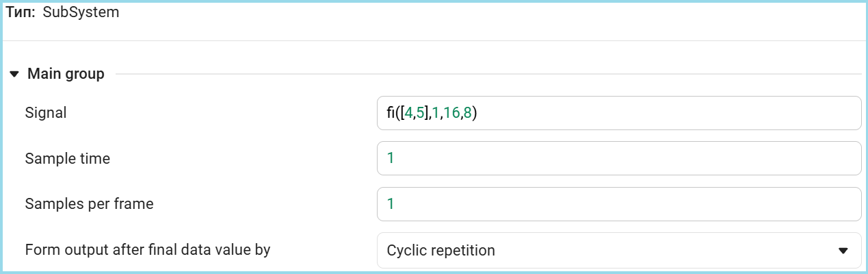Click the value 1 in Sample time
The width and height of the screenshot is (868, 274).
[391, 158]
